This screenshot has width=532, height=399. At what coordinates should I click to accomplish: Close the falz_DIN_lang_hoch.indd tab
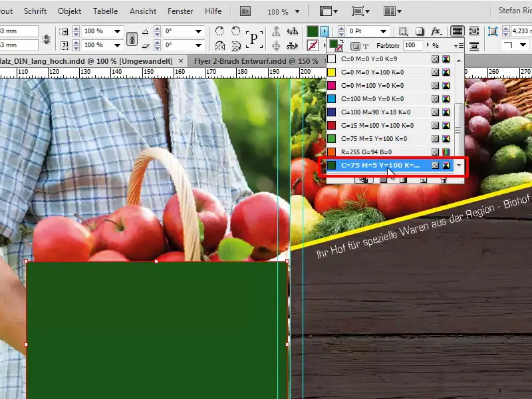pos(181,61)
